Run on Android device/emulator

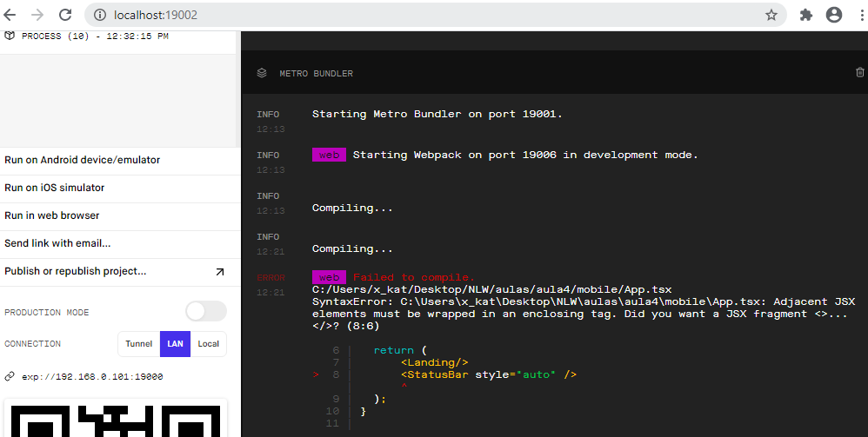point(120,161)
